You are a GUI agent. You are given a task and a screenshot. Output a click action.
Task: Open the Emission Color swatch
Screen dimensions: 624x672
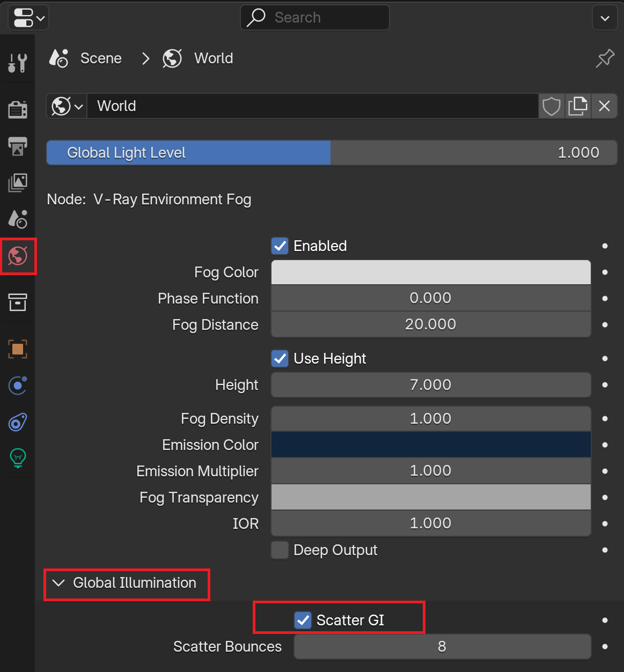coord(431,445)
